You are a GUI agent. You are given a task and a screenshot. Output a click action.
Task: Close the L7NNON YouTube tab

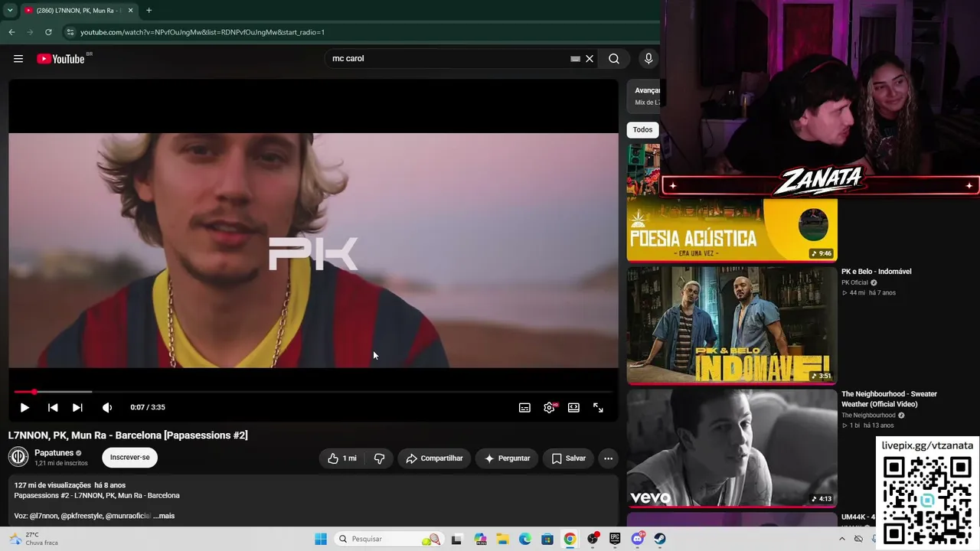(130, 11)
